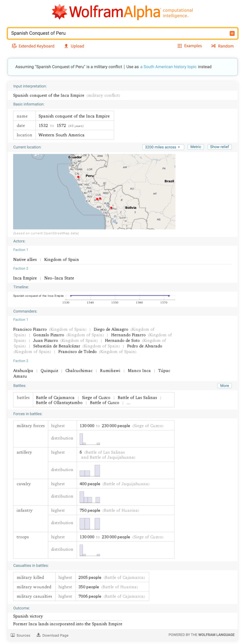Click 'Francisco Pizarro' commander name

(x=30, y=329)
